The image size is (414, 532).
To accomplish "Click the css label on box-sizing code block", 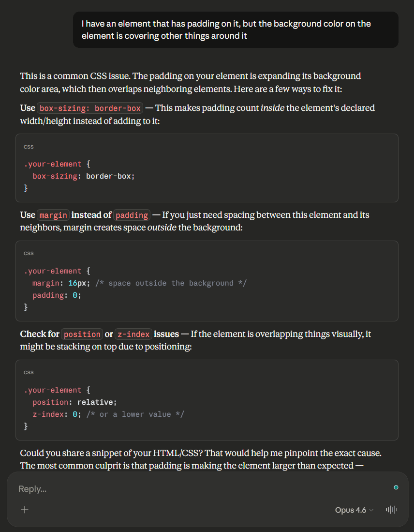I will click(29, 147).
